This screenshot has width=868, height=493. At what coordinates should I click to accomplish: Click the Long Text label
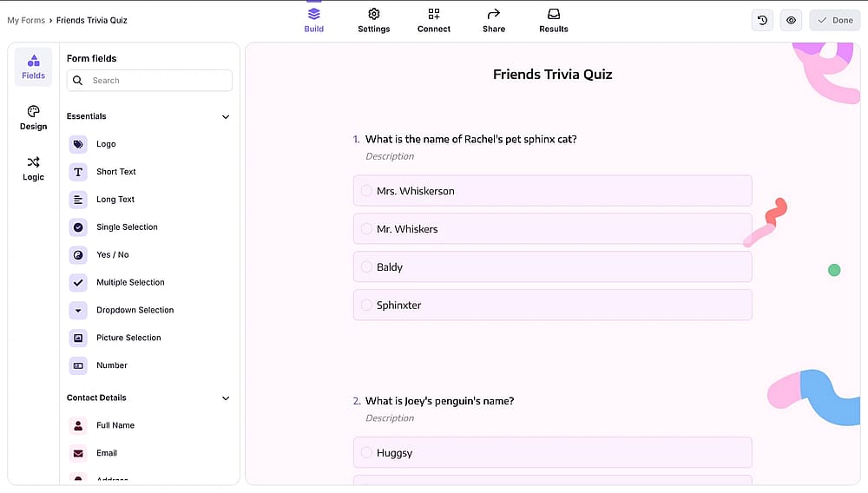(115, 199)
